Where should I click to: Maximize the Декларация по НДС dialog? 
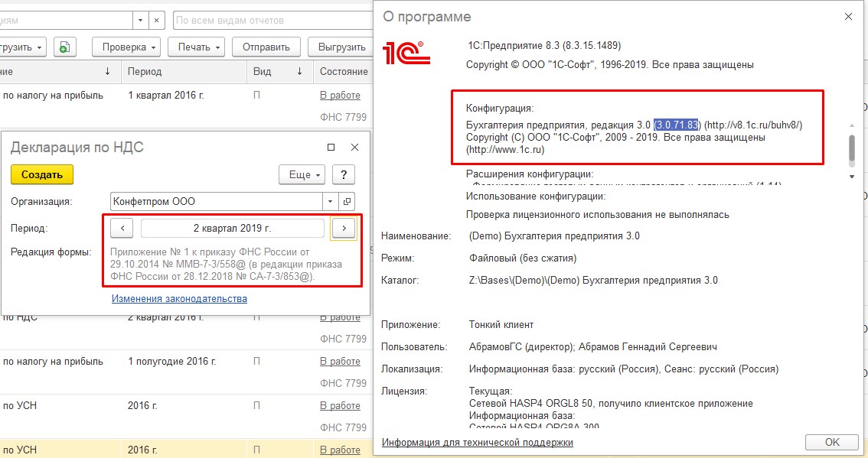[331, 147]
